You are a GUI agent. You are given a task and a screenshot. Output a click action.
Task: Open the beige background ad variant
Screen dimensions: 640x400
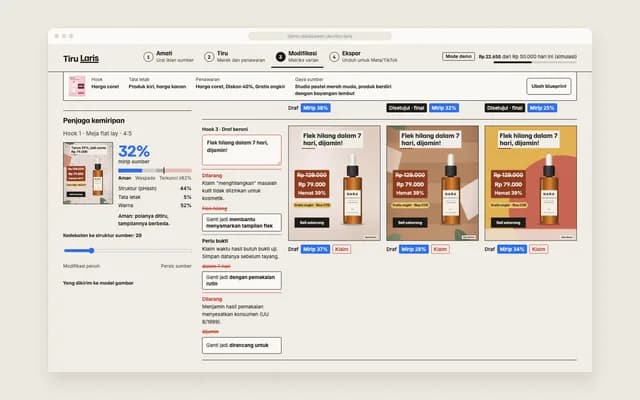[x=334, y=183]
